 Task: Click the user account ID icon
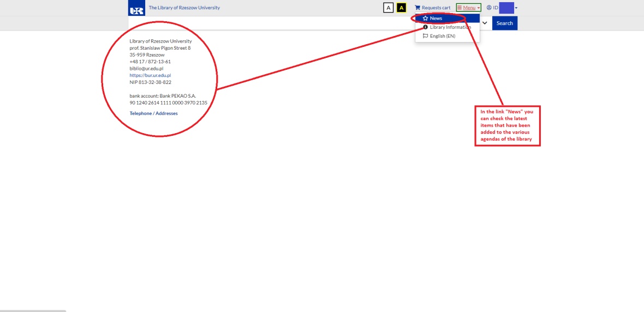pos(489,8)
